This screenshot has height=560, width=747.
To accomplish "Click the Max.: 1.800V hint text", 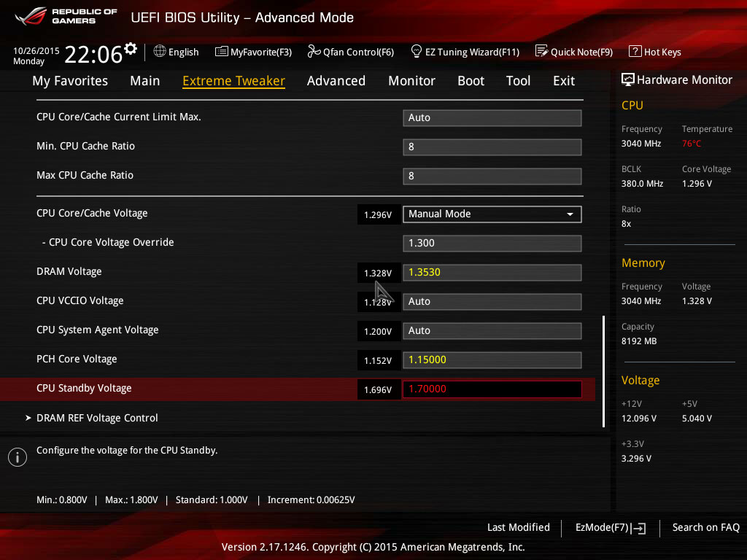I will pyautogui.click(x=131, y=500).
